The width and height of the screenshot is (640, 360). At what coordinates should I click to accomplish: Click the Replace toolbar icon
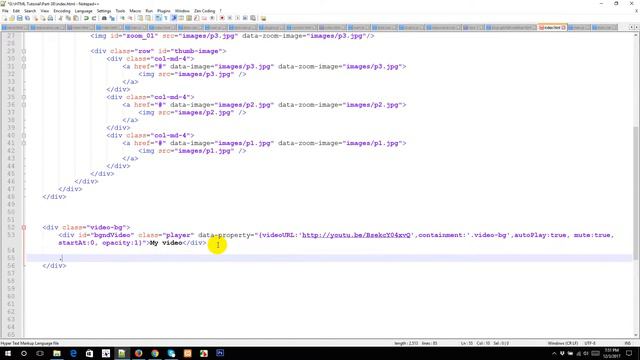click(112, 18)
